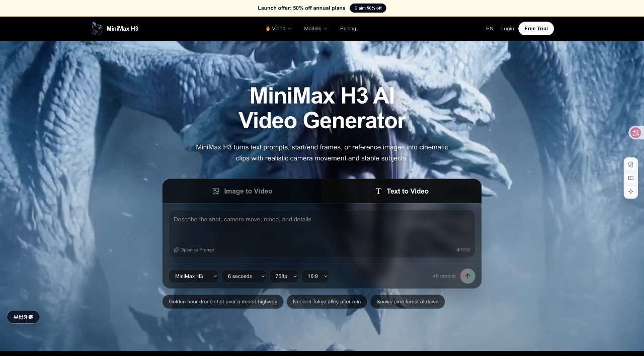Click the panel layout icon in right sidebar widget
The width and height of the screenshot is (644, 356).
click(631, 178)
